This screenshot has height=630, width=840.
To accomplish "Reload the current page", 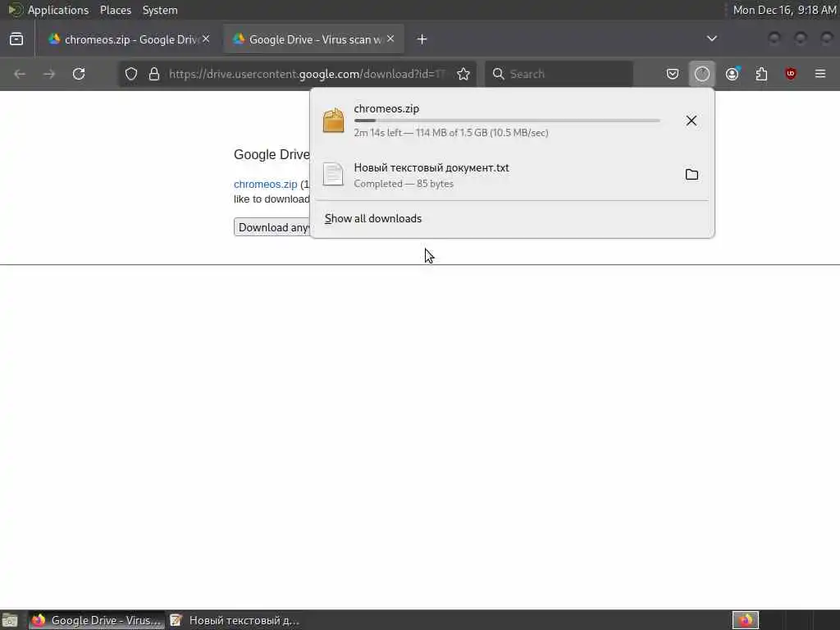I will click(x=79, y=74).
